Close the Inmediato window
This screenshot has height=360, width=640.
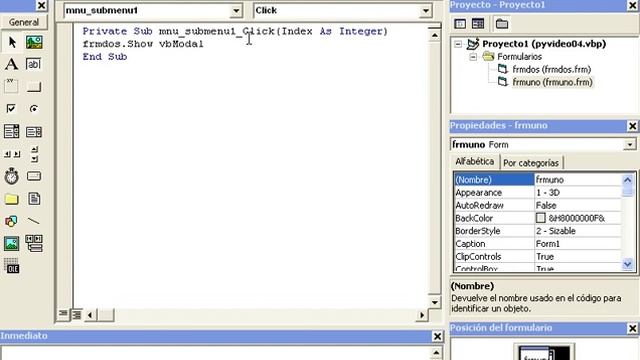click(x=437, y=336)
